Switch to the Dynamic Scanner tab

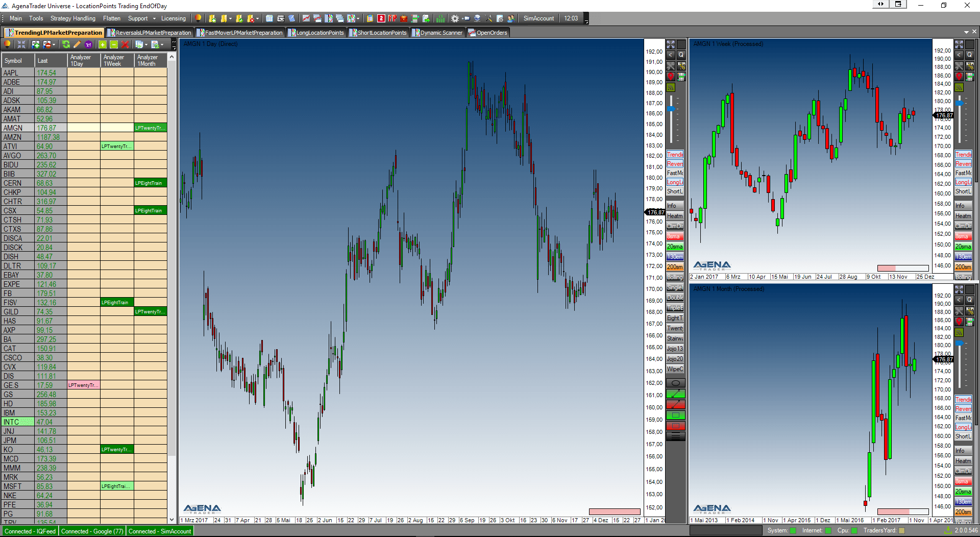pos(437,33)
